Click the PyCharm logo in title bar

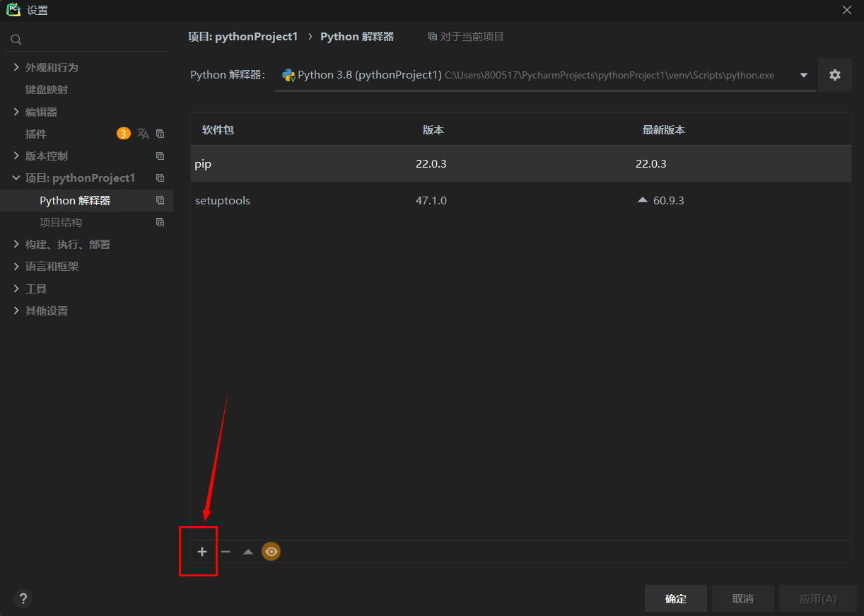(13, 10)
